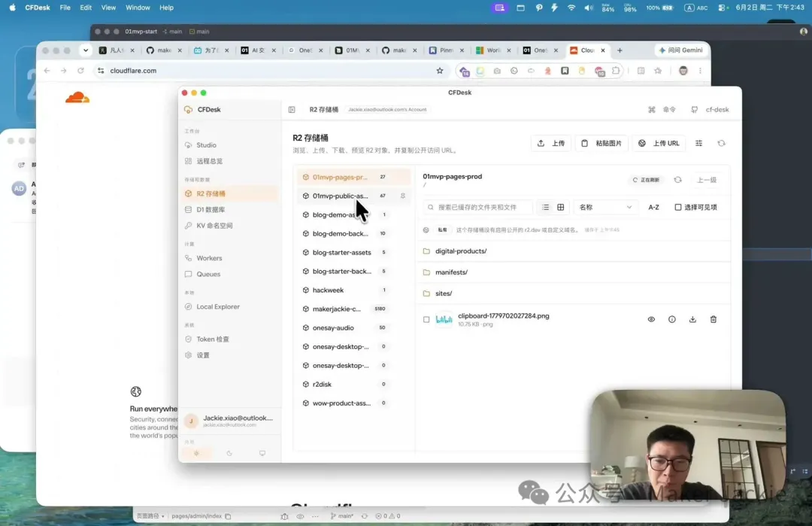Click the 上一级 parent folder button
The width and height of the screenshot is (812, 526).
pyautogui.click(x=707, y=180)
